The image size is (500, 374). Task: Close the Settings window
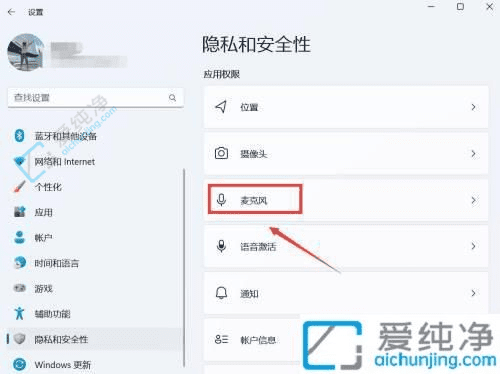(489, 7)
